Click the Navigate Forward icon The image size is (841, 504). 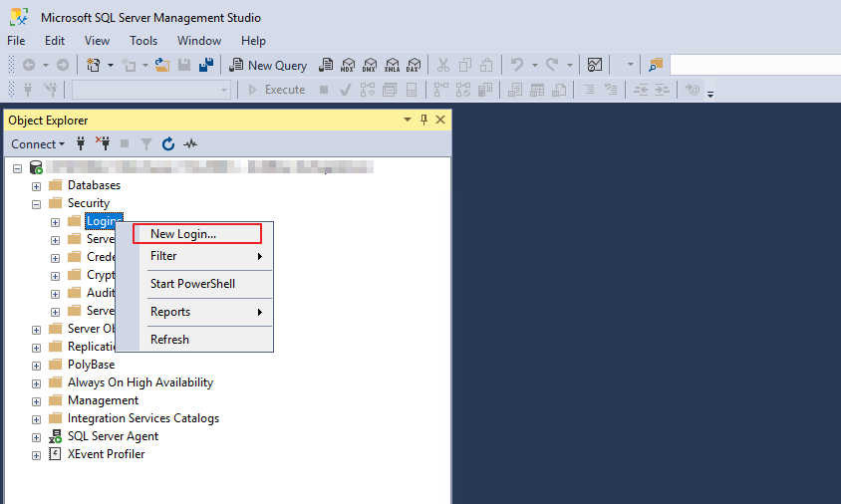point(63,66)
